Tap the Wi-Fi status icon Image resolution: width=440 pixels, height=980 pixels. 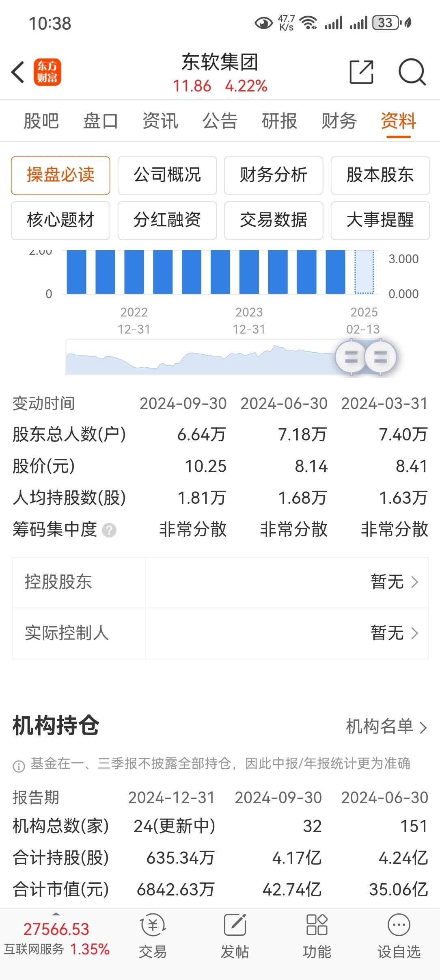point(308,23)
